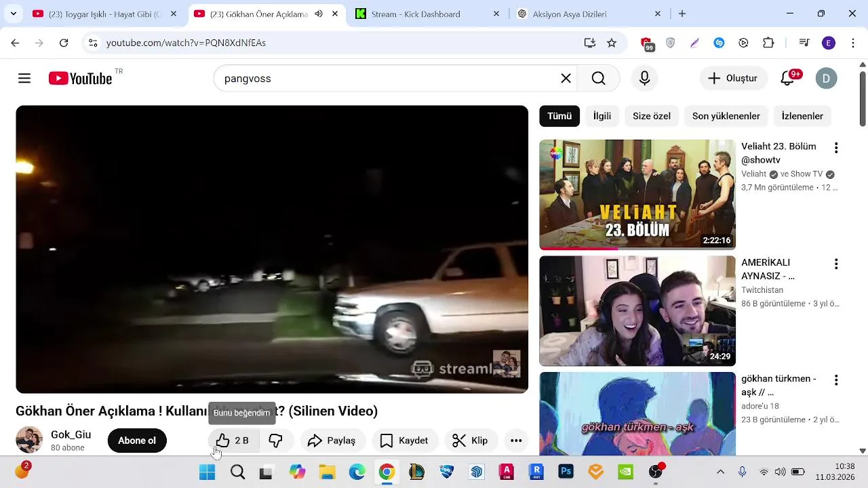Open the Shazam extension

[719, 43]
